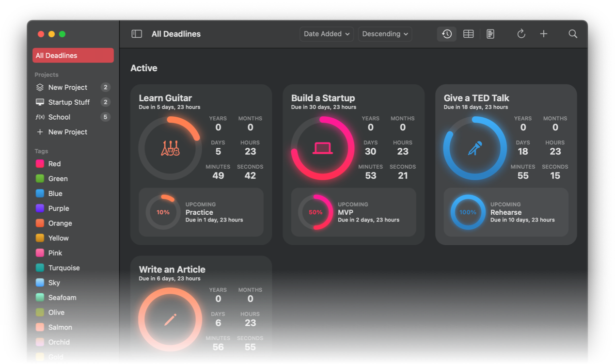Open search with the magnifying glass icon
615x364 pixels.
[x=573, y=33]
